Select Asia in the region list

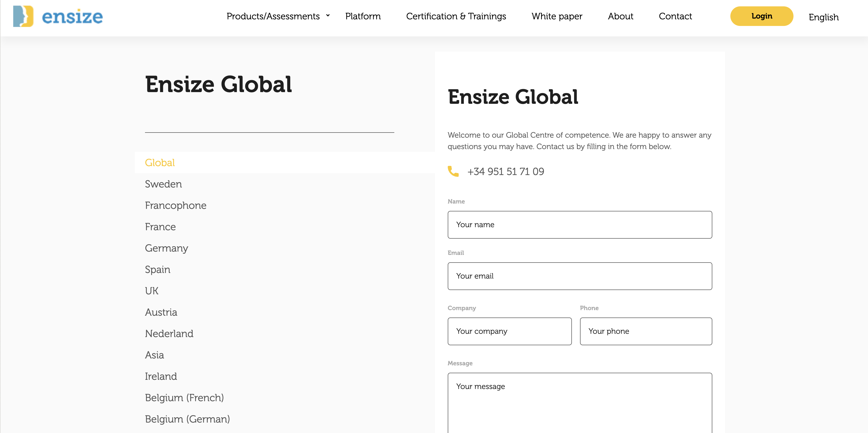tap(154, 355)
